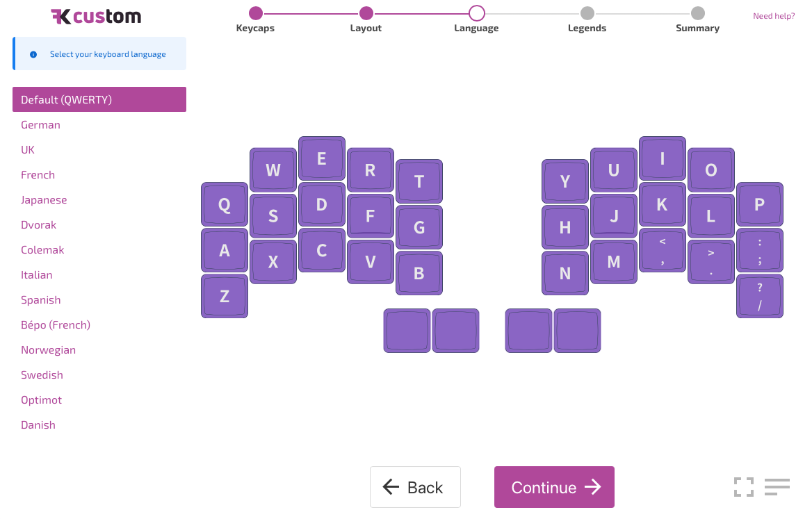Click the Continue button
Image resolution: width=812 pixels, height=519 pixels.
click(x=554, y=487)
